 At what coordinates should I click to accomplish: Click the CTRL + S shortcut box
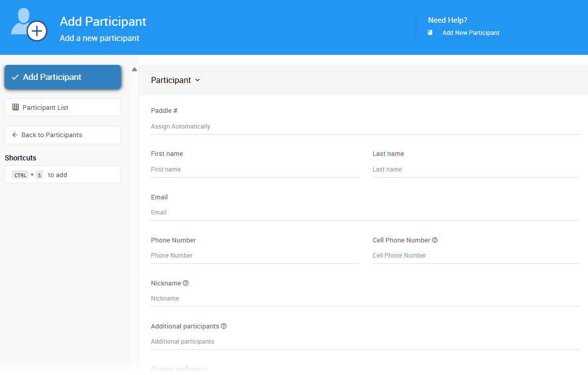click(x=63, y=175)
